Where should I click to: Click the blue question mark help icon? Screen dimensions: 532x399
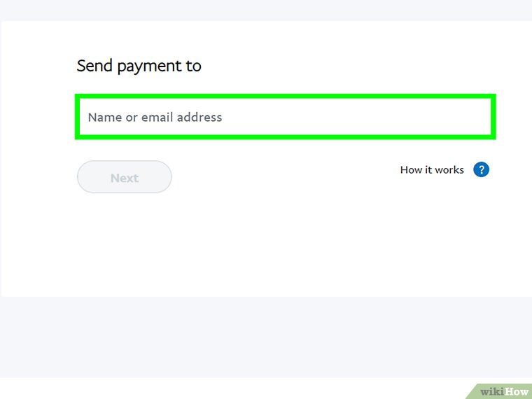coord(481,169)
